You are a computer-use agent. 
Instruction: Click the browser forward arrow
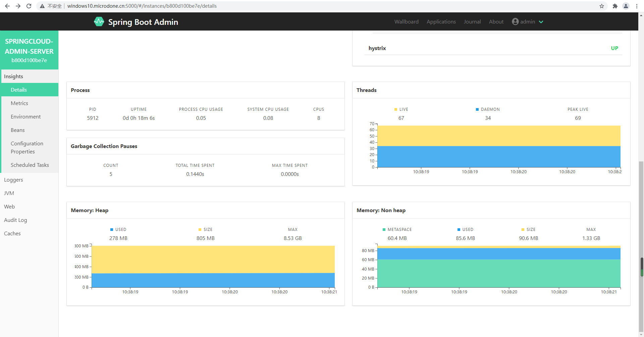pos(18,6)
